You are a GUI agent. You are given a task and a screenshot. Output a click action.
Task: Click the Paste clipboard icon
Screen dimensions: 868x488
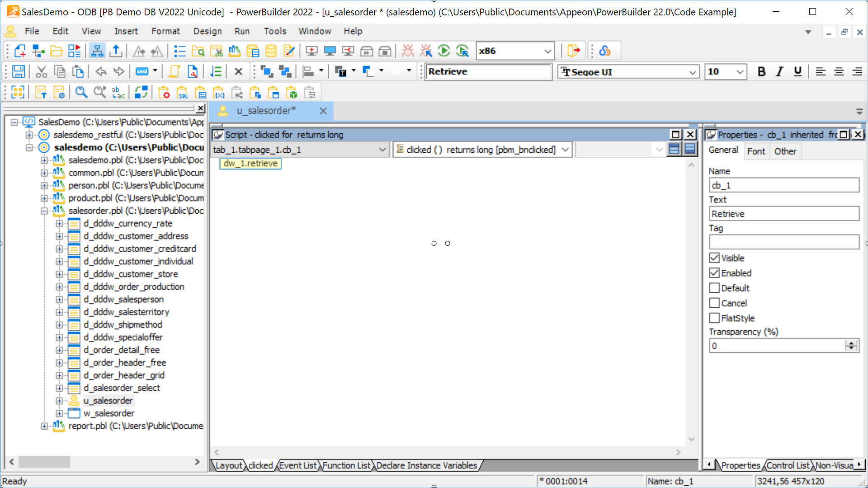(78, 71)
